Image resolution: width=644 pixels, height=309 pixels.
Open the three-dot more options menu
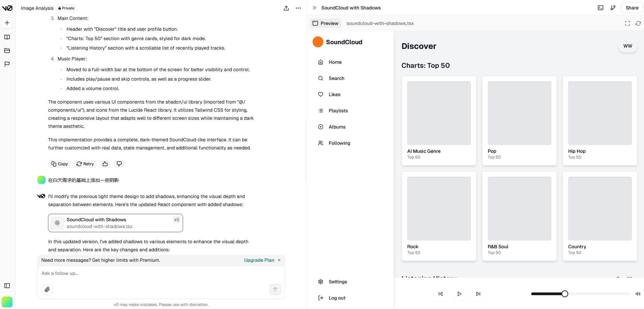(298, 8)
